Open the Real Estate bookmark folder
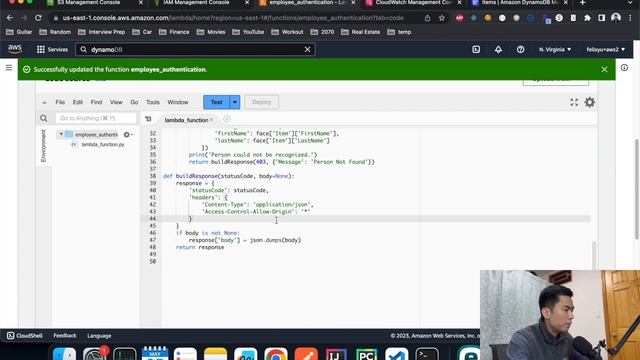Viewport: 640px width, 360px height. pos(360,32)
